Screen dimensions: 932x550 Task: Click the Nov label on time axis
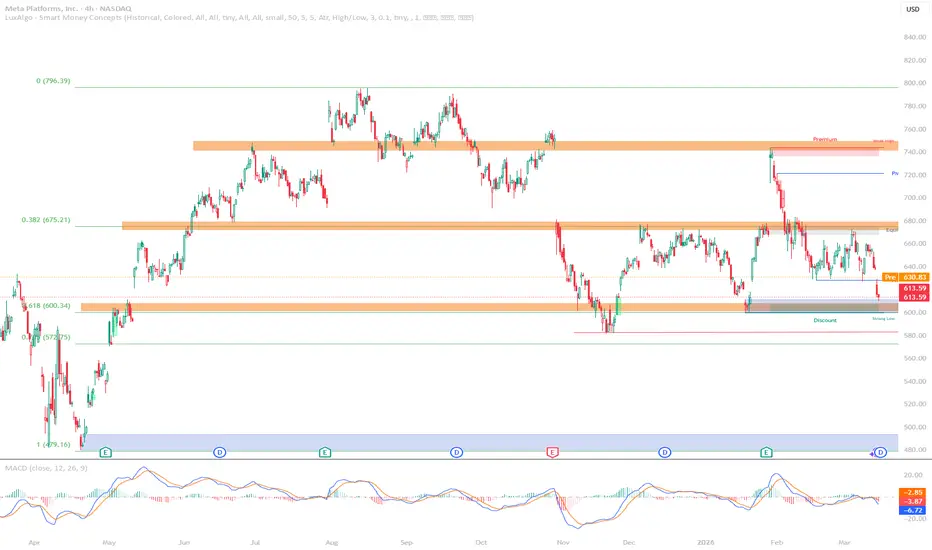tap(563, 542)
